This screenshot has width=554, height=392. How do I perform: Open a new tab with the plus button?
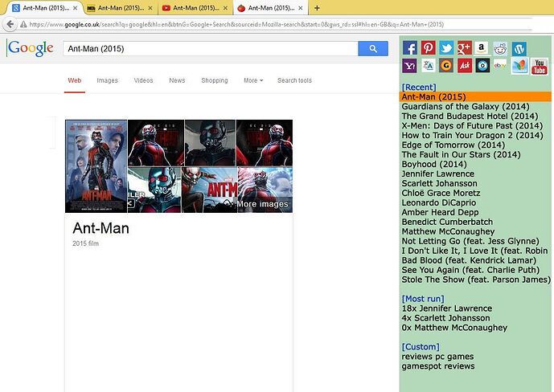[317, 8]
